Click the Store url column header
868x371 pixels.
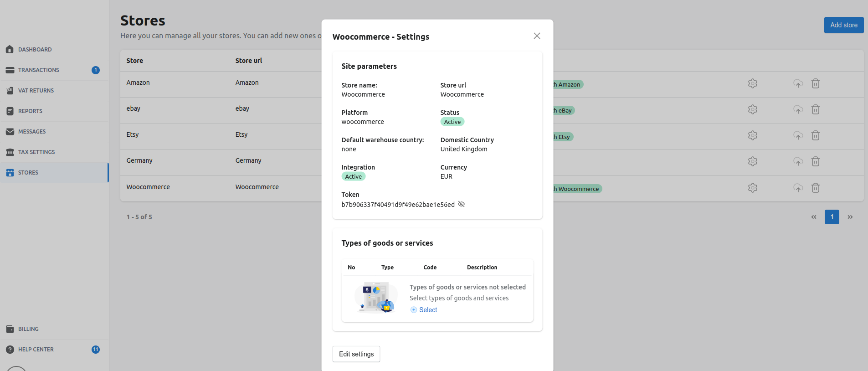pos(249,61)
